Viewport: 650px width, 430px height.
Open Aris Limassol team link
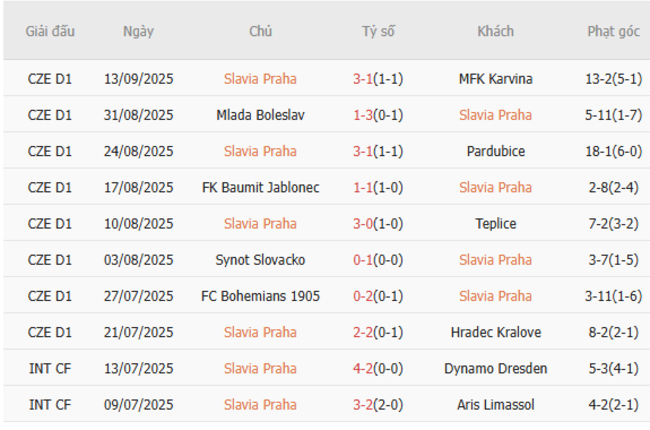coord(495,405)
